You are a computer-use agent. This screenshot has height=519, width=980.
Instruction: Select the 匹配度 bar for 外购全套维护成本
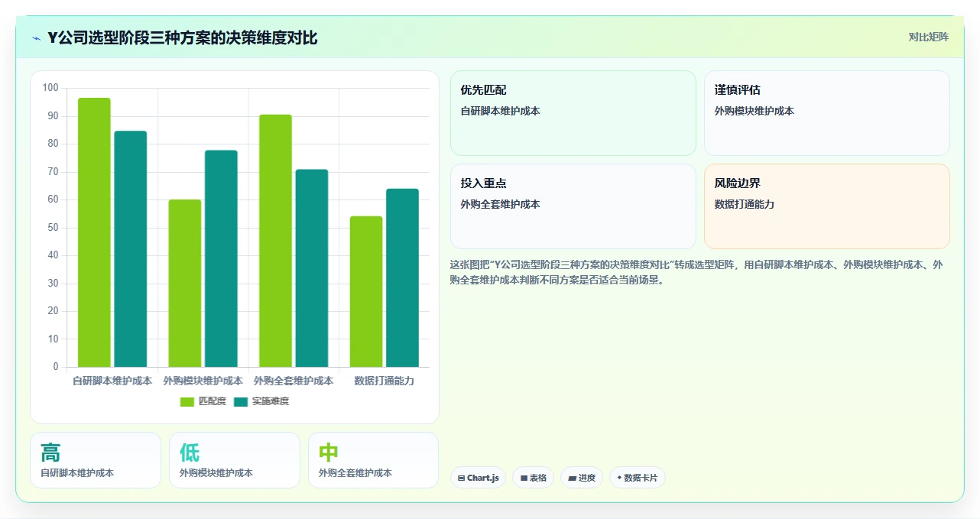coord(275,241)
